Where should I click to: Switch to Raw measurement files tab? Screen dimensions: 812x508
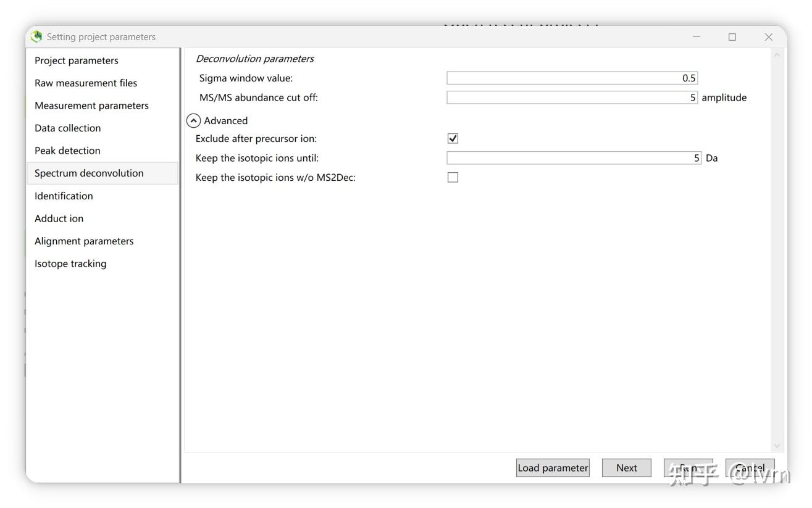(86, 83)
